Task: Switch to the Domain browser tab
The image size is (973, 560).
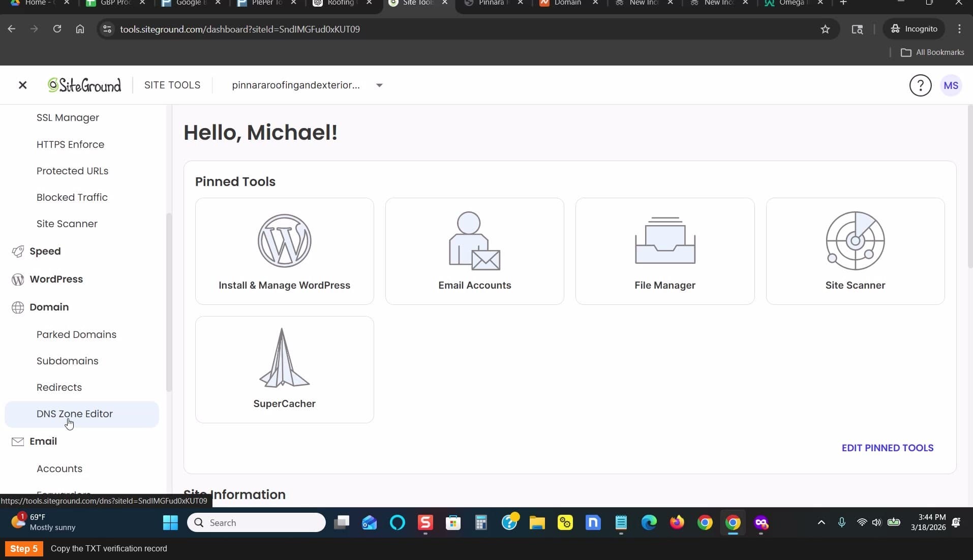Action: click(x=568, y=3)
